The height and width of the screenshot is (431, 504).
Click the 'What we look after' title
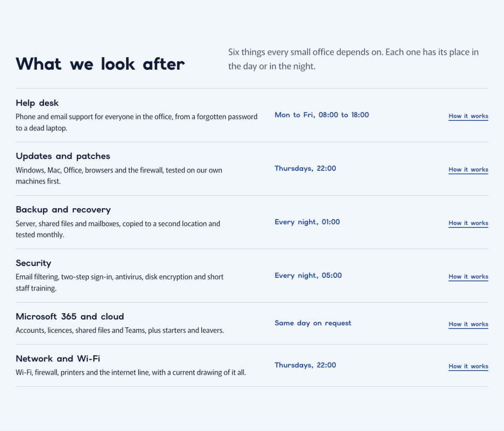(x=100, y=64)
